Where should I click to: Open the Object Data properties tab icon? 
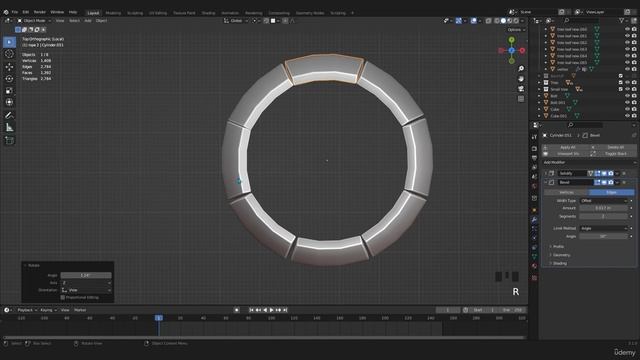point(534,257)
